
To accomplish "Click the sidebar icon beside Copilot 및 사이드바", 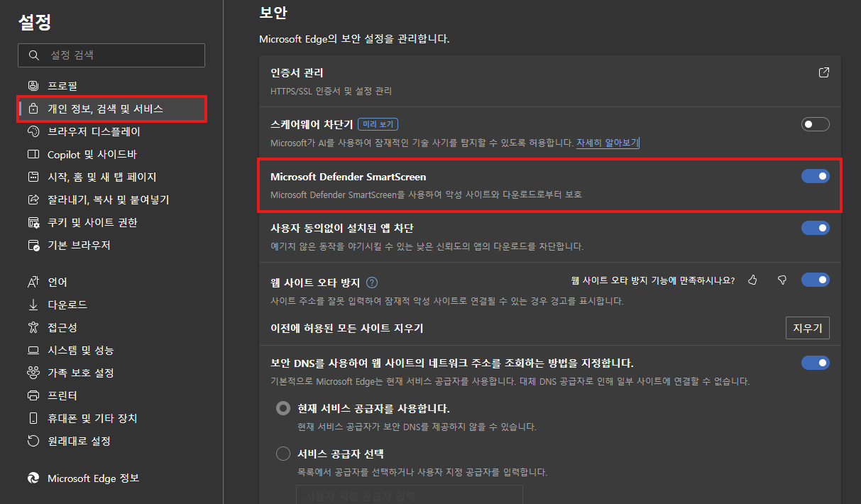I will coord(33,154).
